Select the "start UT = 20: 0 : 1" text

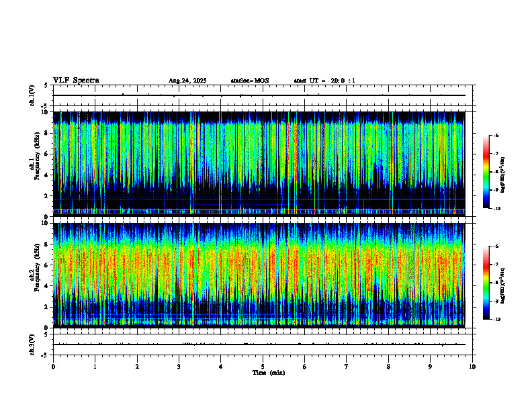pos(324,81)
